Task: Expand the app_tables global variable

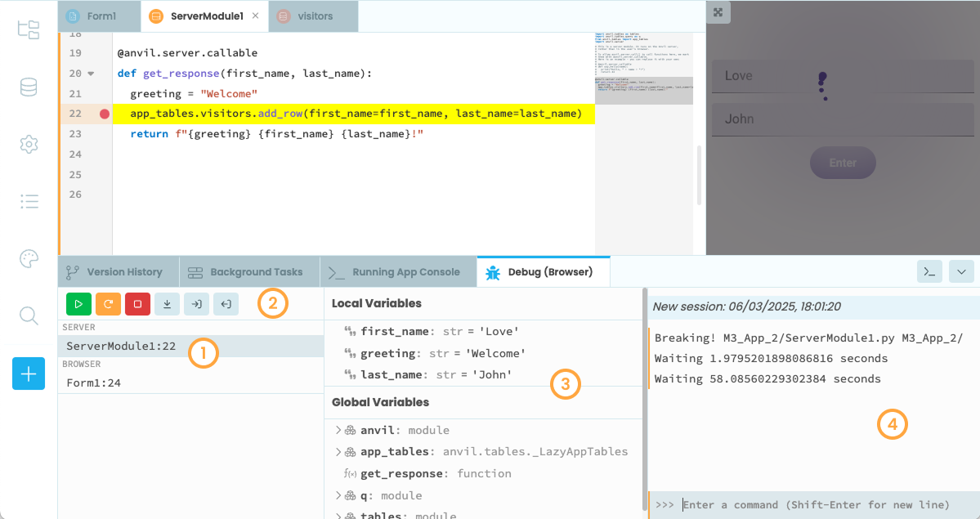Action: point(338,451)
